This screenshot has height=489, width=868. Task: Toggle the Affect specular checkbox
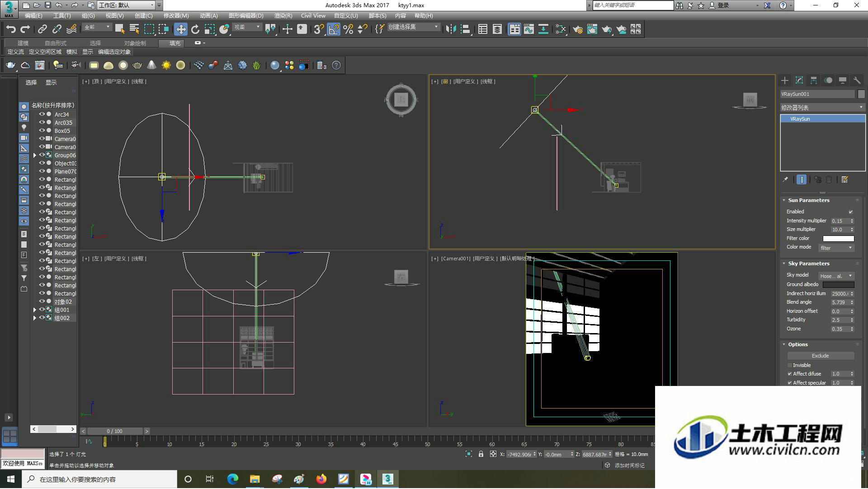point(790,383)
